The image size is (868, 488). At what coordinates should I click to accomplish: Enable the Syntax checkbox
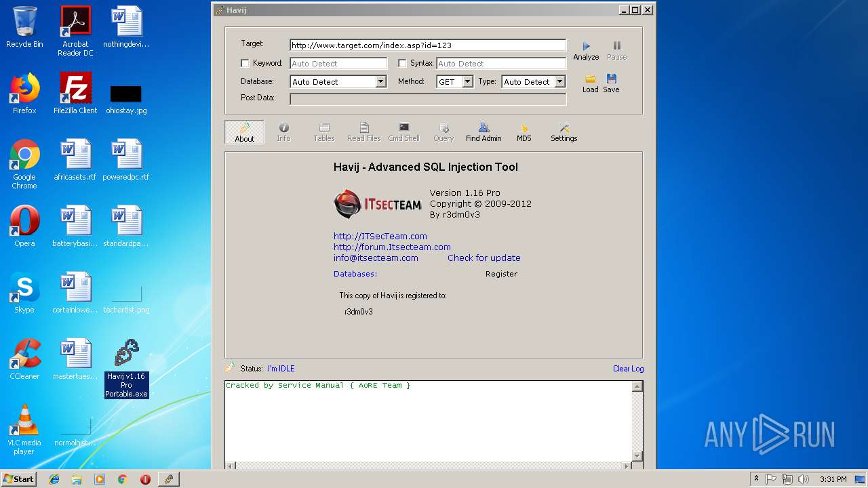(x=403, y=64)
